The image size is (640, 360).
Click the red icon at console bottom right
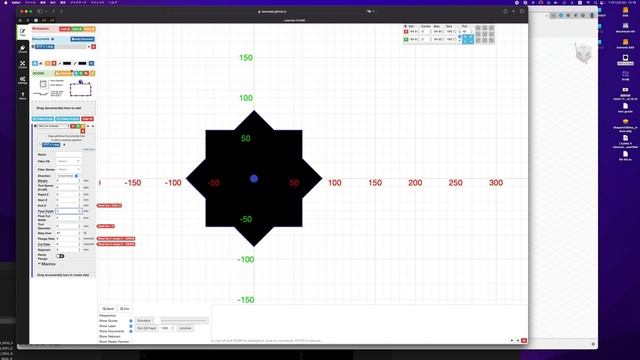[x=524, y=340]
